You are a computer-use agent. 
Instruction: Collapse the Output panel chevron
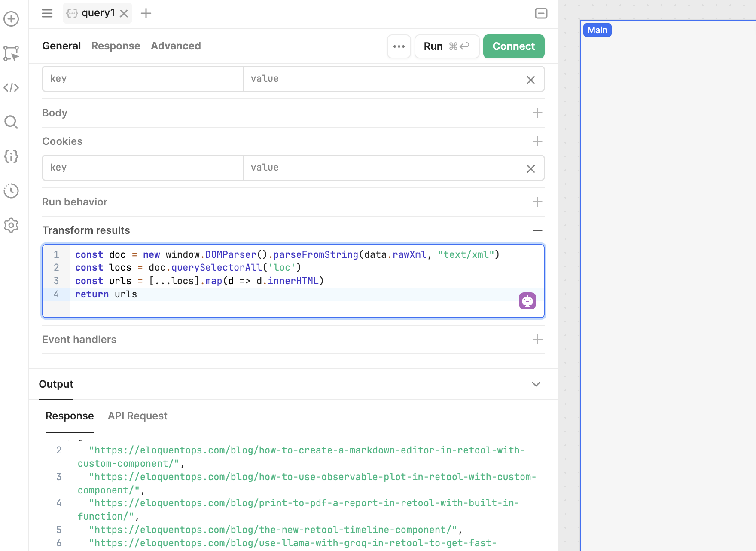[x=536, y=384]
